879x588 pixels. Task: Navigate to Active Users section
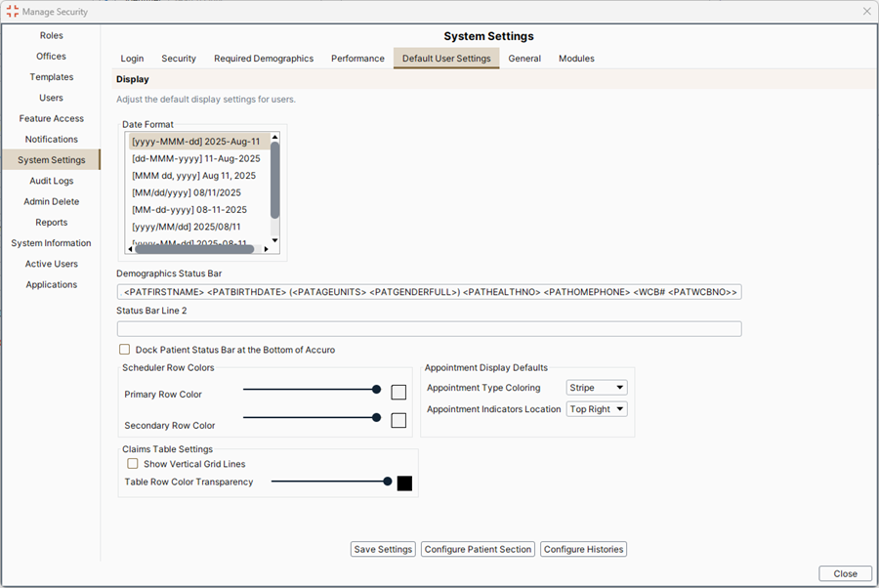tap(51, 263)
